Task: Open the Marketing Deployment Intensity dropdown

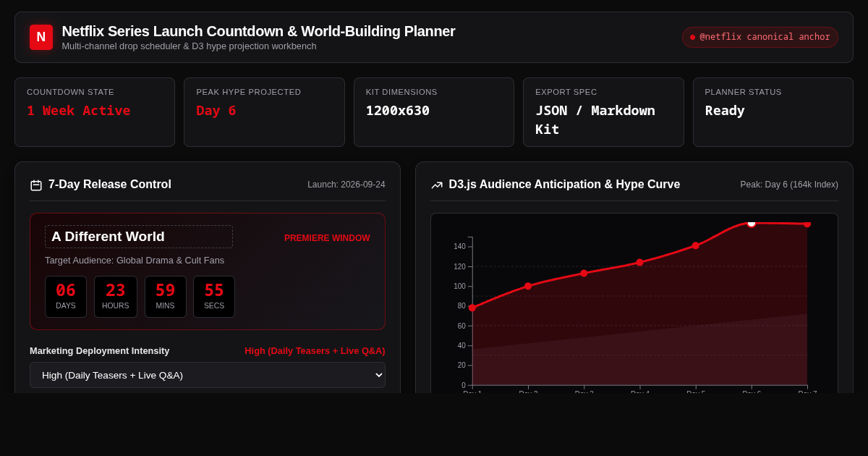Action: coord(208,375)
